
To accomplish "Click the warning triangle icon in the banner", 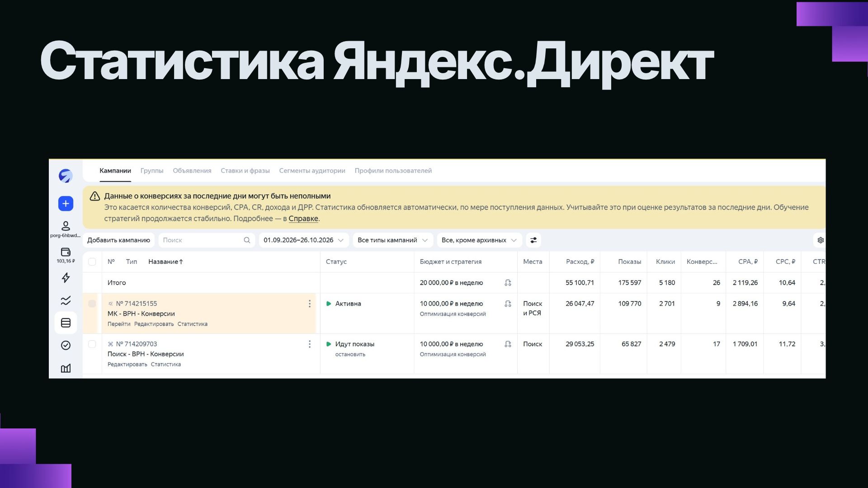I will point(94,196).
